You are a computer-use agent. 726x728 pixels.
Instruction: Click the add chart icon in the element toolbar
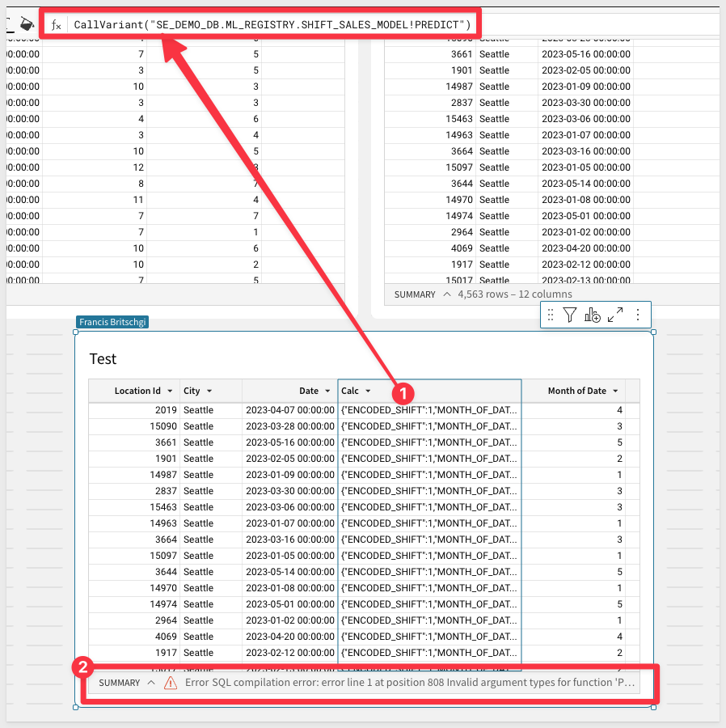point(593,315)
